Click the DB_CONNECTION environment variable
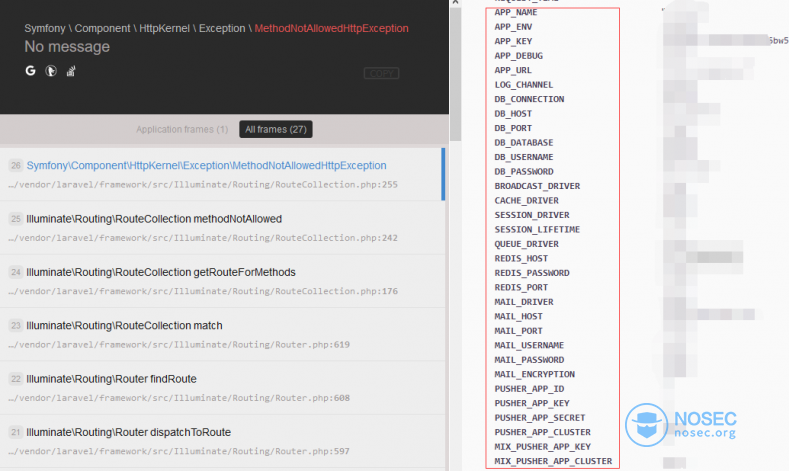This screenshot has width=789, height=471. (x=529, y=99)
